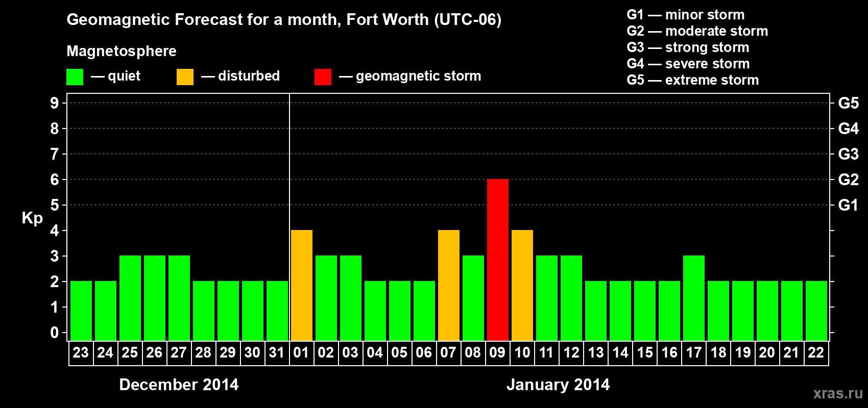
Task: Click date label 23 on the axis
Action: coord(81,352)
